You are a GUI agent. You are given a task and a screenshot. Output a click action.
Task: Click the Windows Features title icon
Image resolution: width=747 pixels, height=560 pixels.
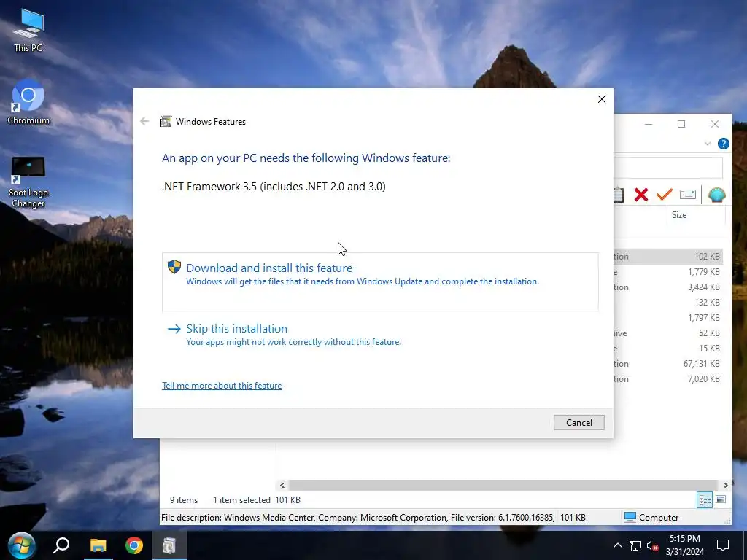[x=166, y=122]
